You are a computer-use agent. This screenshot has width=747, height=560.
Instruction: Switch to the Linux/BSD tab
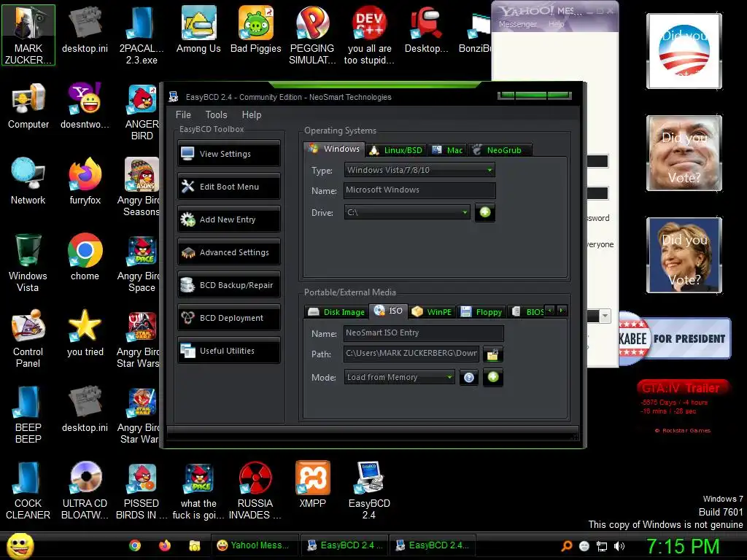pos(396,150)
